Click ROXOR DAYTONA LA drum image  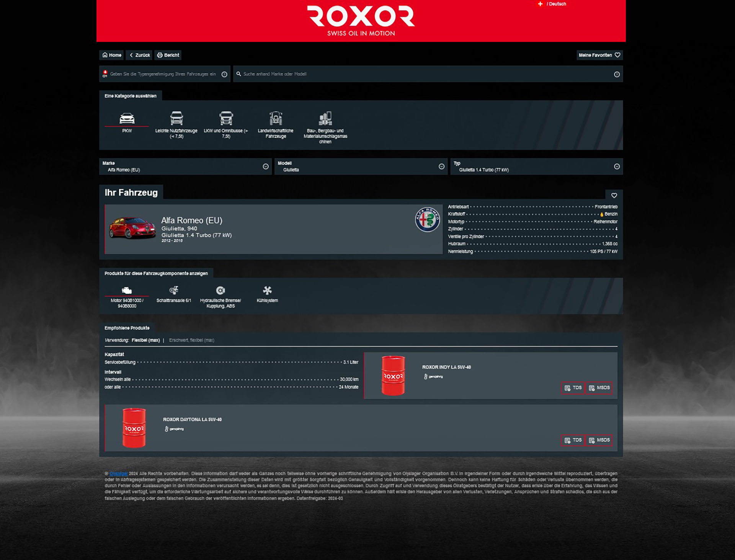[x=134, y=428]
